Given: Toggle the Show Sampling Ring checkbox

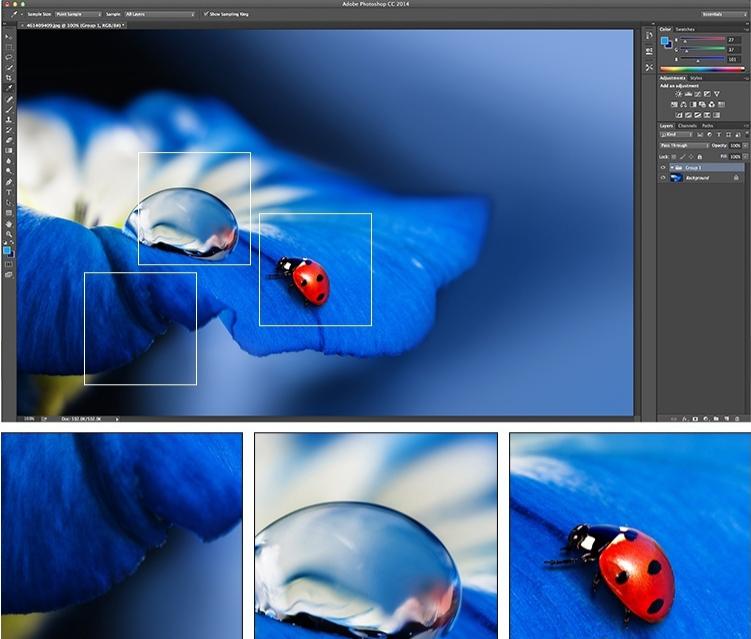Looking at the screenshot, I should pos(205,14).
